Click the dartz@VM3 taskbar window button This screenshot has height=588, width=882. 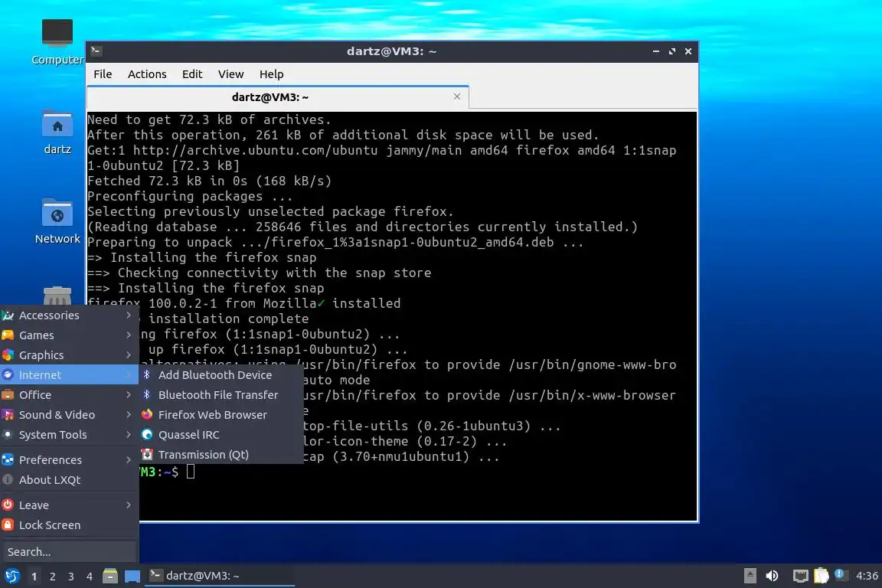pyautogui.click(x=220, y=576)
